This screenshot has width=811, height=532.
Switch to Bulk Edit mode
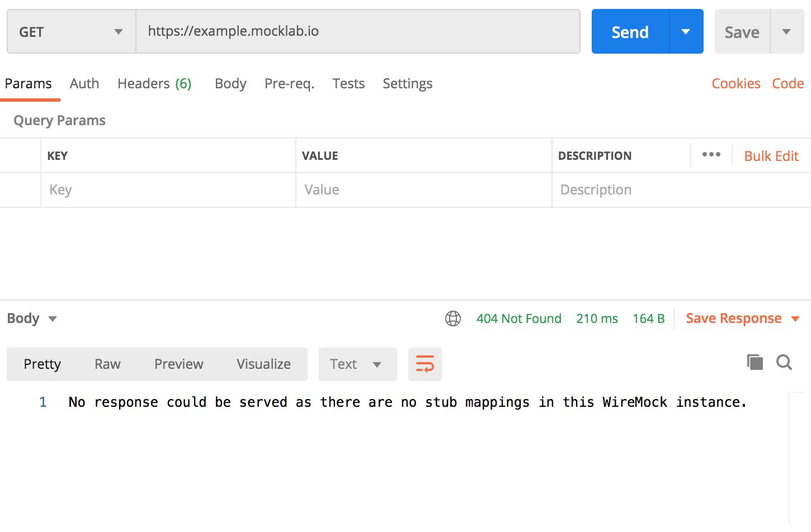pos(771,156)
